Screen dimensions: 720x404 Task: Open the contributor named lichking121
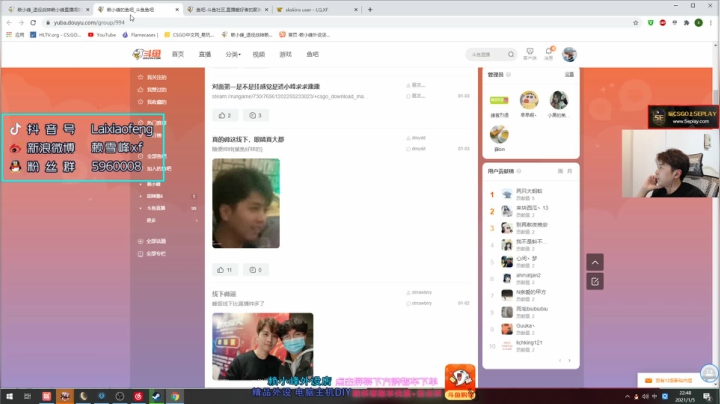tap(529, 342)
